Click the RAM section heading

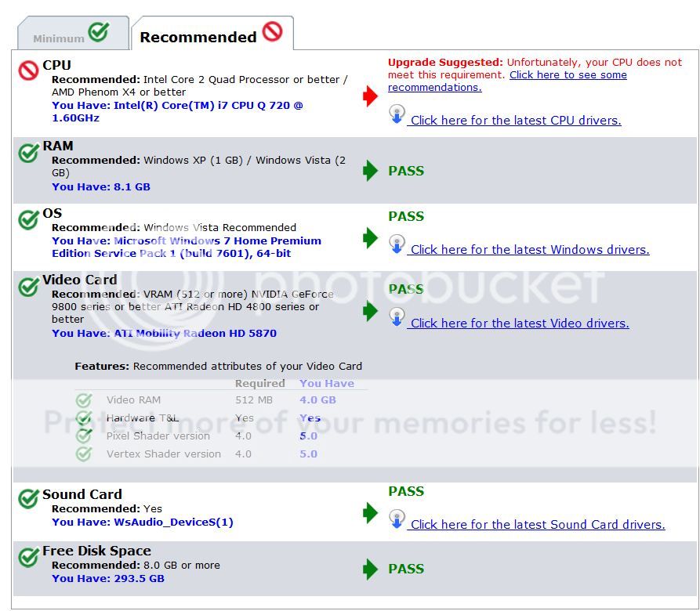point(58,146)
